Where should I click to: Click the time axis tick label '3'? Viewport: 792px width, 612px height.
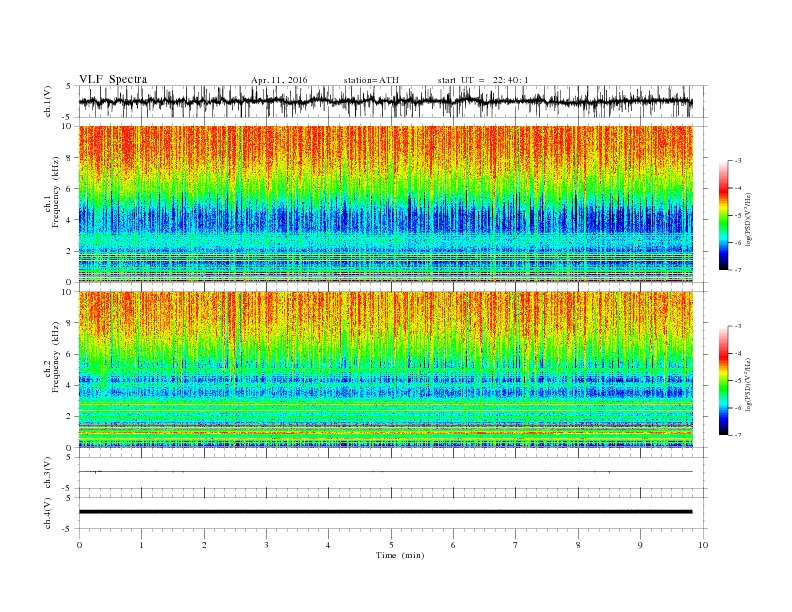pos(267,545)
